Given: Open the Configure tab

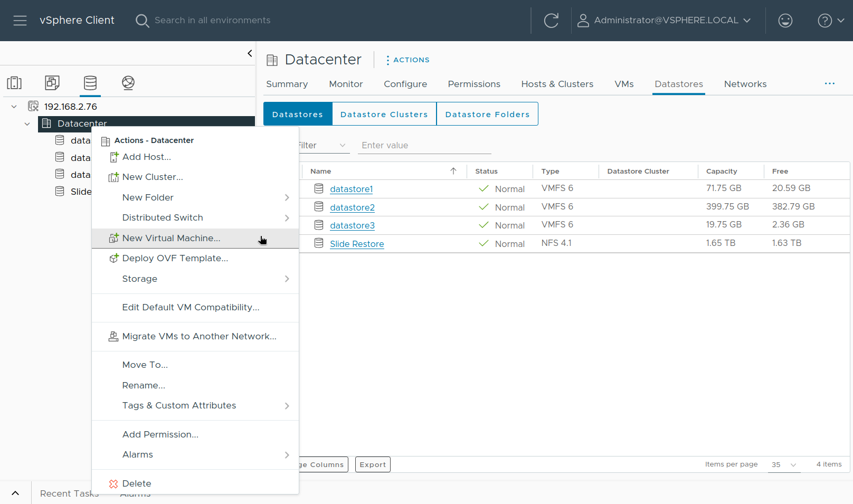Looking at the screenshot, I should click(405, 84).
